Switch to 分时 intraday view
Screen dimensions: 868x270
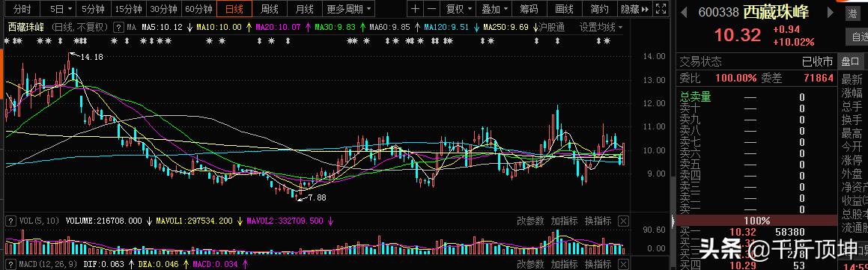click(22, 9)
